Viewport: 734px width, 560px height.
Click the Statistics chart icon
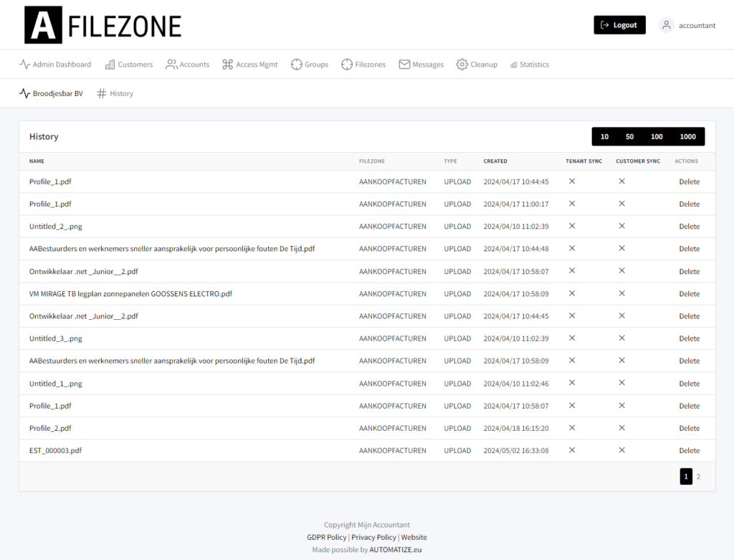513,65
